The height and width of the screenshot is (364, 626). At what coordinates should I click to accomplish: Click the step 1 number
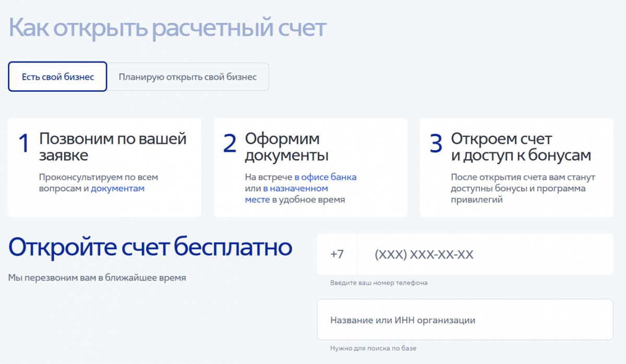(24, 144)
